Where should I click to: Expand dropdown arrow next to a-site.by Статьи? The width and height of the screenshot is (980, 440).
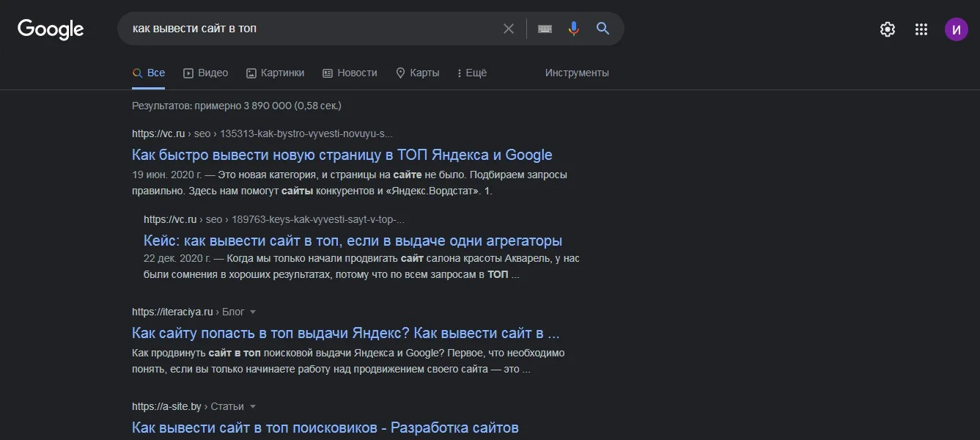(253, 407)
